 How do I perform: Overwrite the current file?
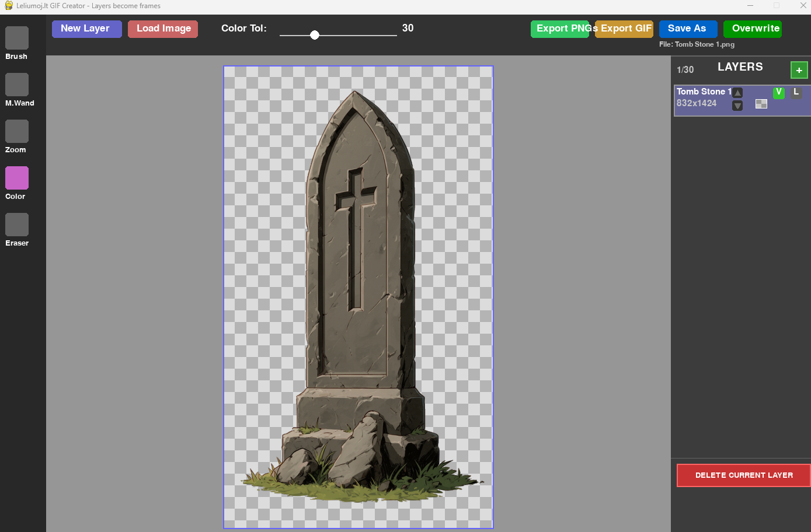click(x=753, y=29)
